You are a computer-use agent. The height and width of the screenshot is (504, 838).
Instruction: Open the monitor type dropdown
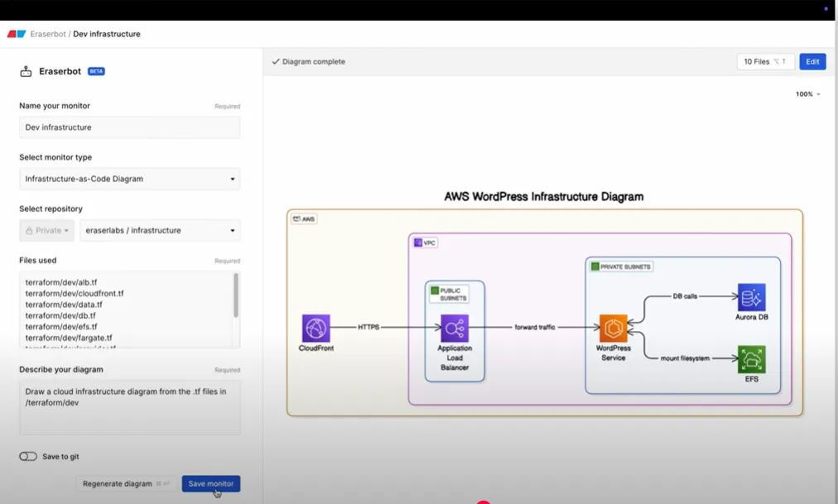click(130, 179)
